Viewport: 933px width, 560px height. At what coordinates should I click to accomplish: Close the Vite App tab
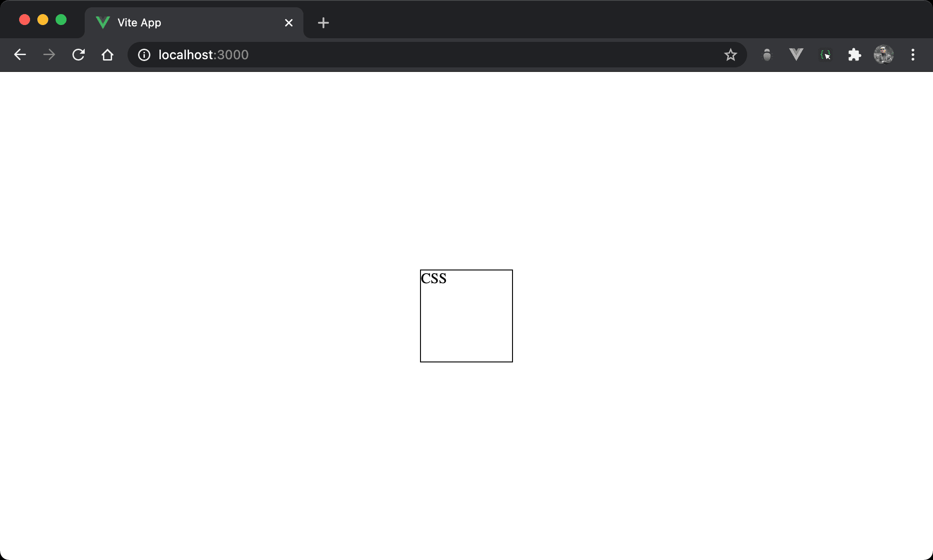(289, 22)
